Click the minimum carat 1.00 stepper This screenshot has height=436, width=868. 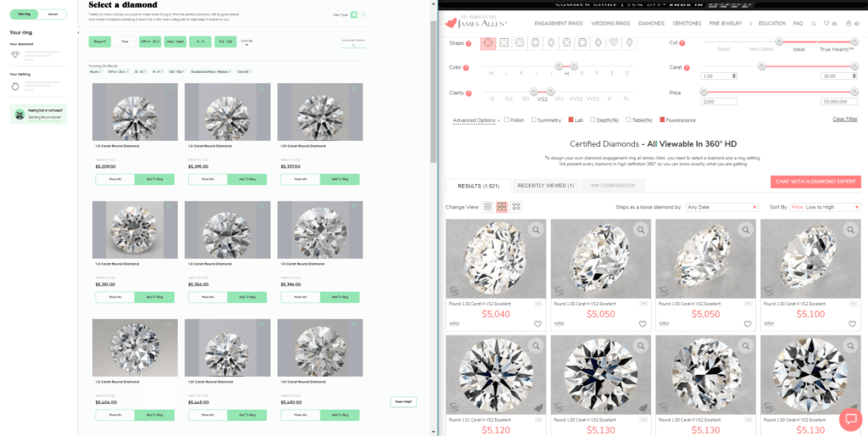734,75
